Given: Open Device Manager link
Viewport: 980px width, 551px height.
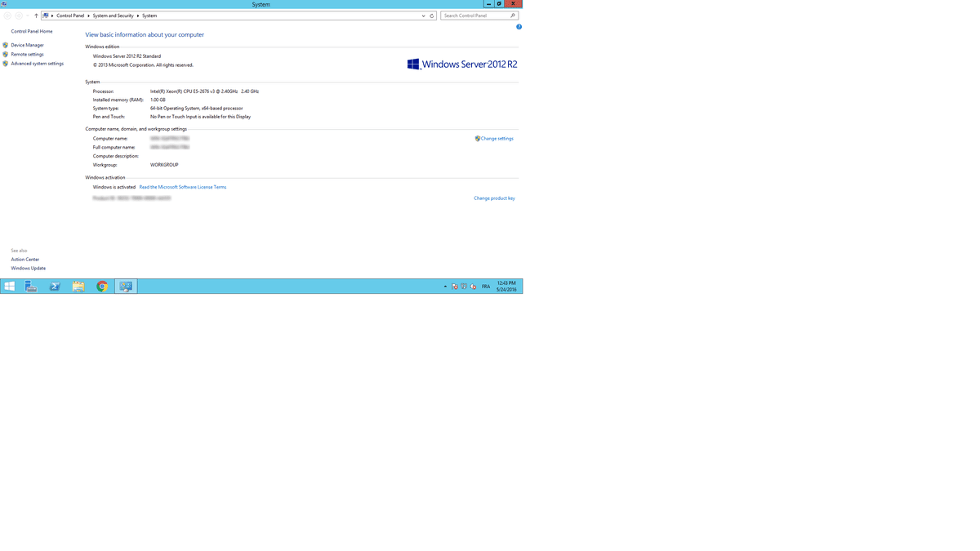Looking at the screenshot, I should (x=27, y=45).
